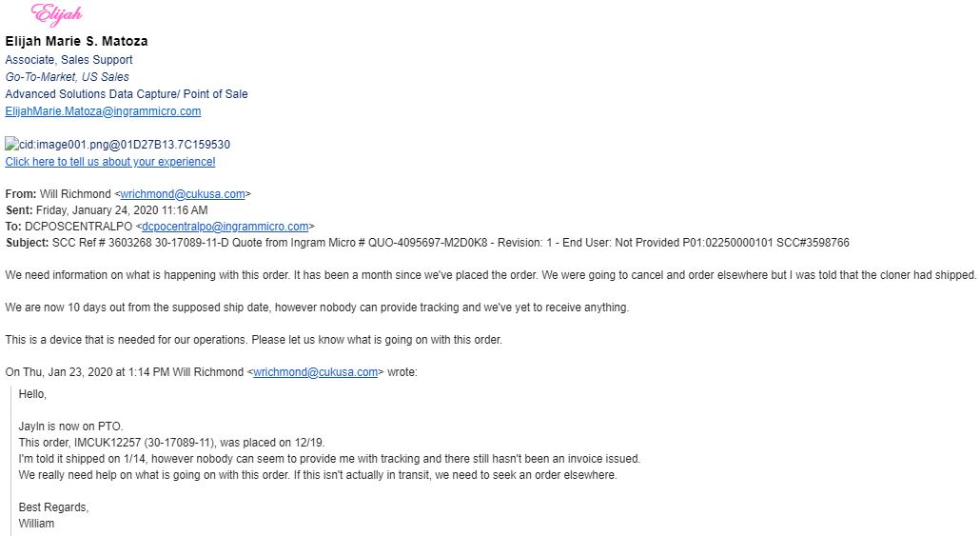Click wrichmond@cukusa.com in the From line
The width and height of the screenshot is (980, 536).
click(183, 194)
